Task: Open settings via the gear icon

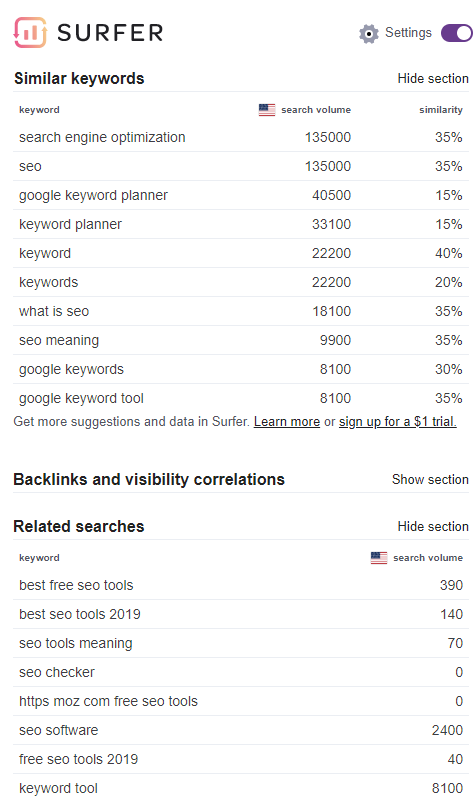Action: tap(369, 34)
